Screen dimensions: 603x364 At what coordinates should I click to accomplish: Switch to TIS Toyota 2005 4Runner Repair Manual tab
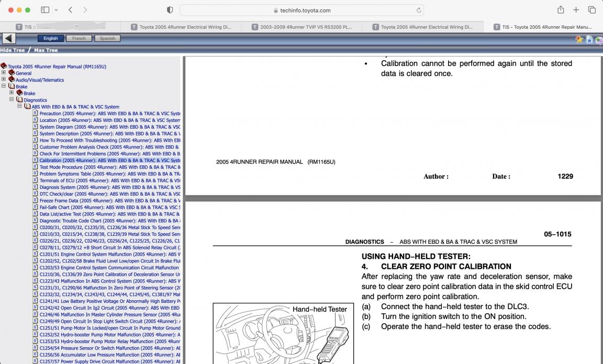click(x=543, y=27)
